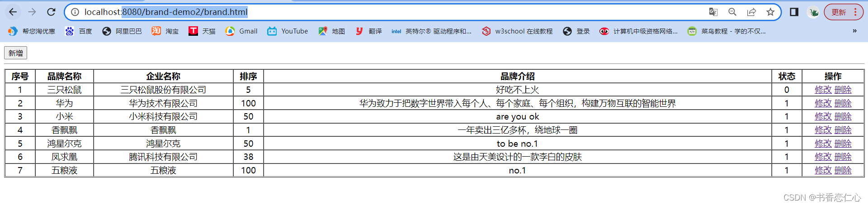
Task: Click 修改 in the 鸿星尔克 row
Action: [823, 144]
